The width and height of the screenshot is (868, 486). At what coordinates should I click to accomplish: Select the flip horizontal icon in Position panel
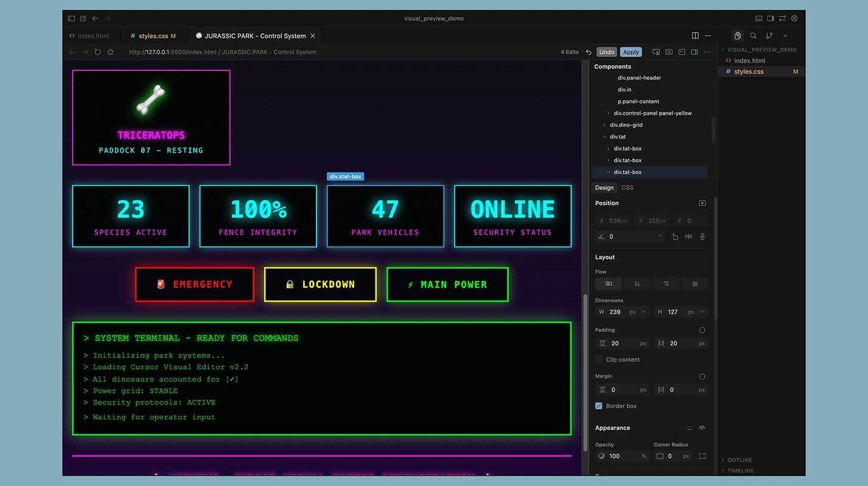click(x=688, y=236)
